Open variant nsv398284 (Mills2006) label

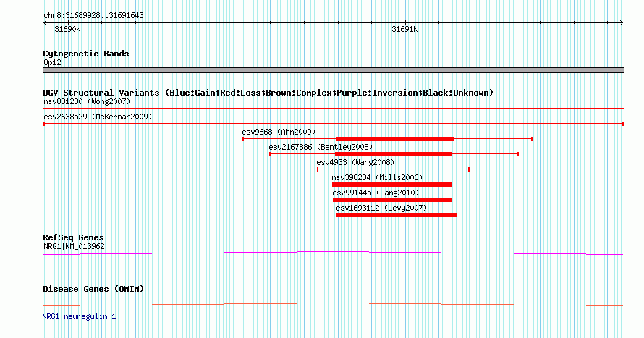(377, 177)
